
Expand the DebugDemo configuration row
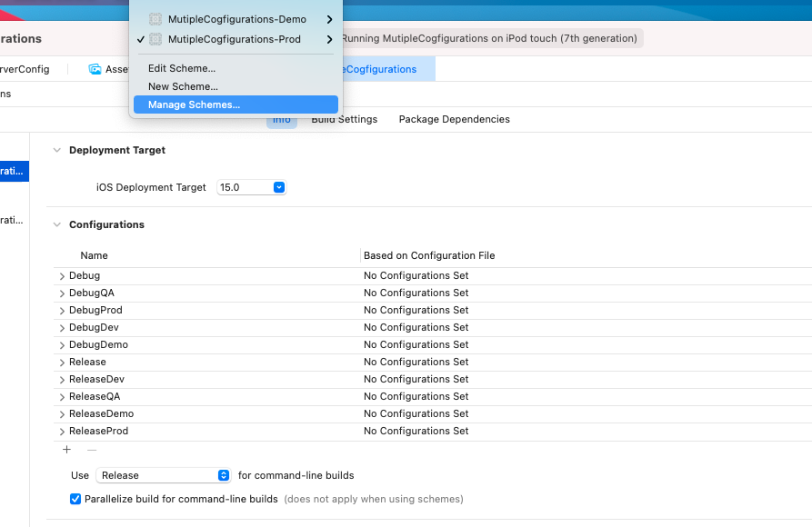(62, 345)
